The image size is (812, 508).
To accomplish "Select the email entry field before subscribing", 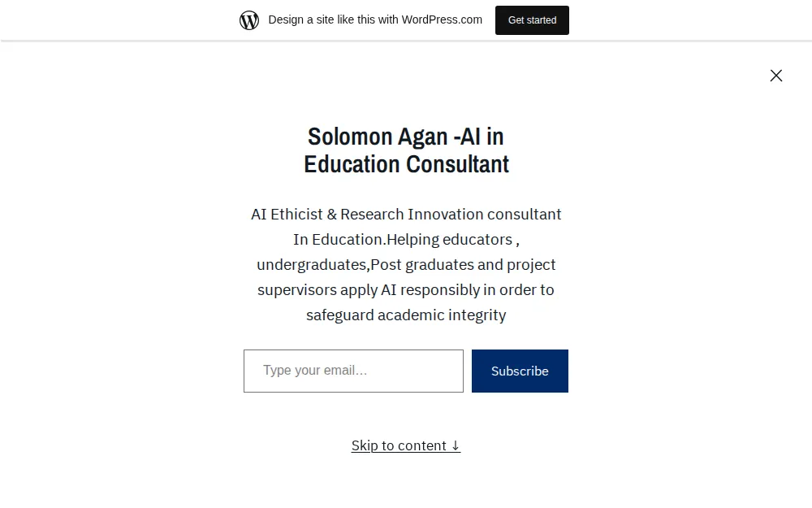I will pos(353,371).
